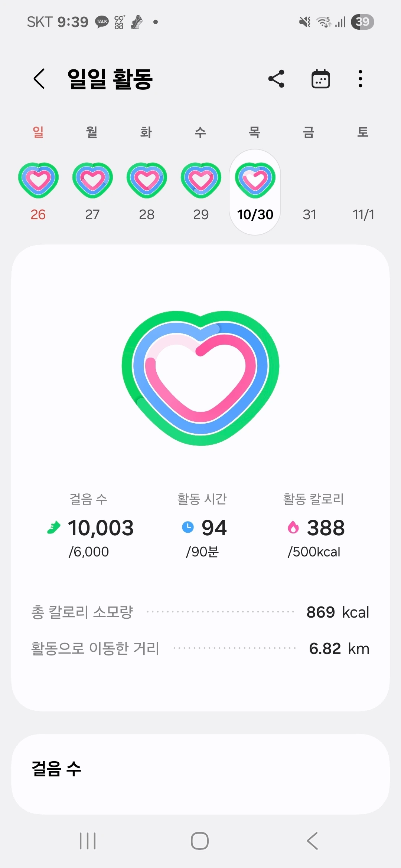This screenshot has width=401, height=868.
Task: Select Saturday 11/1 in week row
Action: 363,214
